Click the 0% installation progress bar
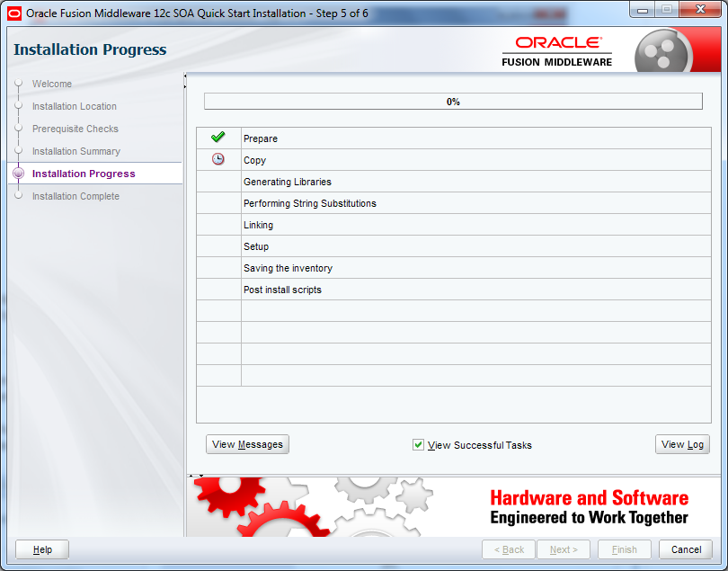Screen dimensions: 728x571 click(x=453, y=102)
